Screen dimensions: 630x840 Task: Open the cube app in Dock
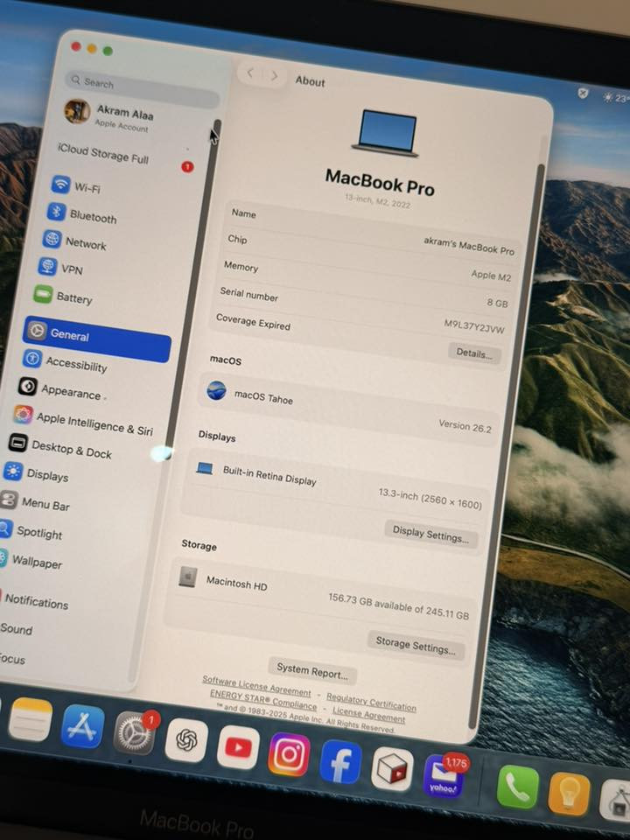[393, 769]
